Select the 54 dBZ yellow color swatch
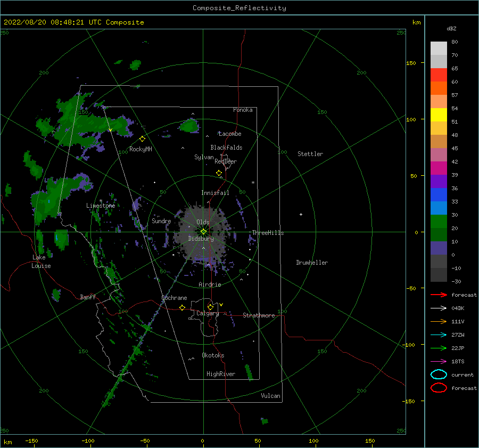The width and height of the screenshot is (479, 448). tap(439, 115)
